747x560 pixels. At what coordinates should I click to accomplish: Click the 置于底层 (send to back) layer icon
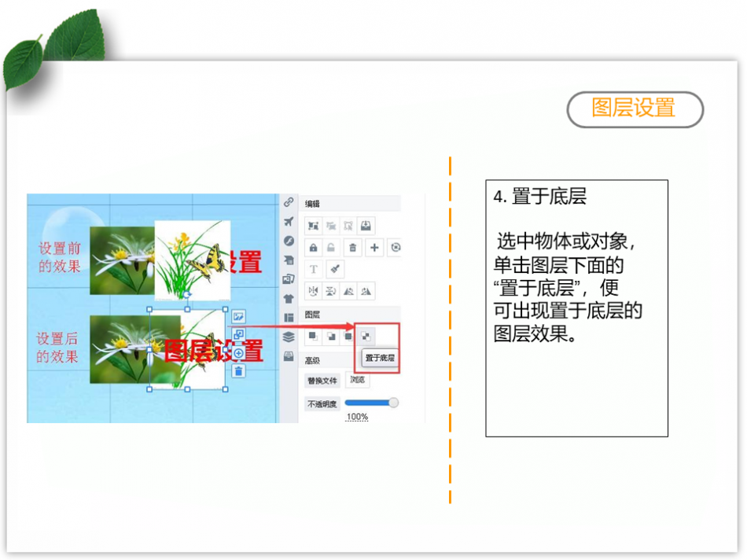pyautogui.click(x=366, y=336)
